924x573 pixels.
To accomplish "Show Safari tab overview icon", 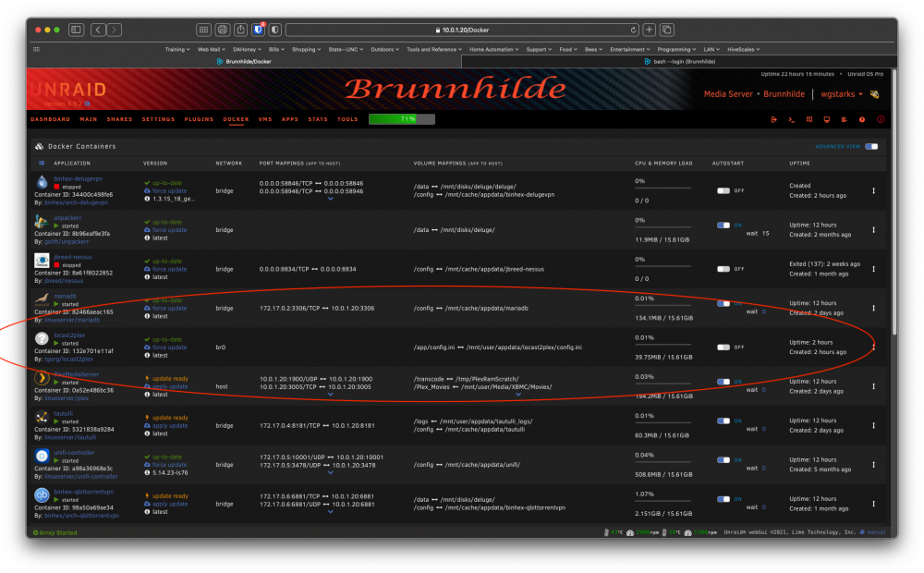I will (x=667, y=30).
